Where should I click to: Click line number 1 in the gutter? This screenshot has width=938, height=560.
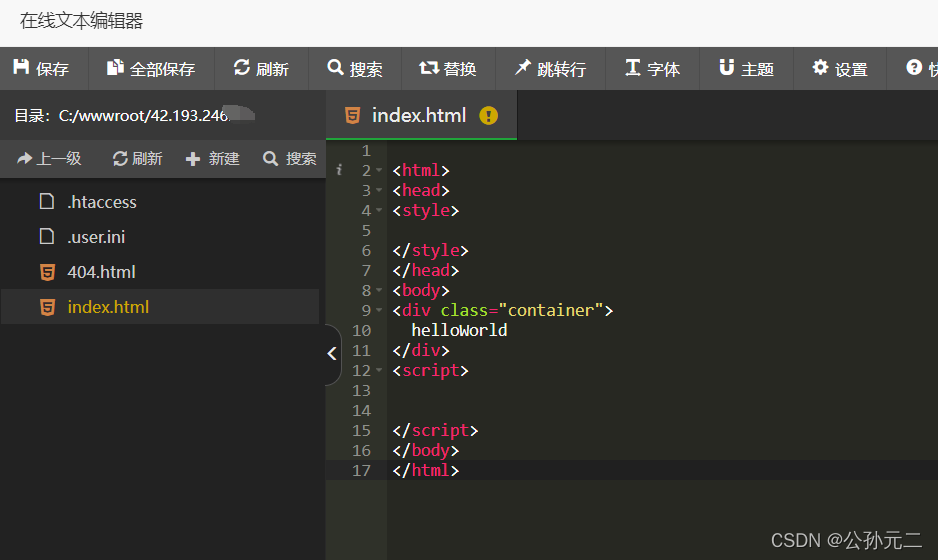pyautogui.click(x=366, y=151)
